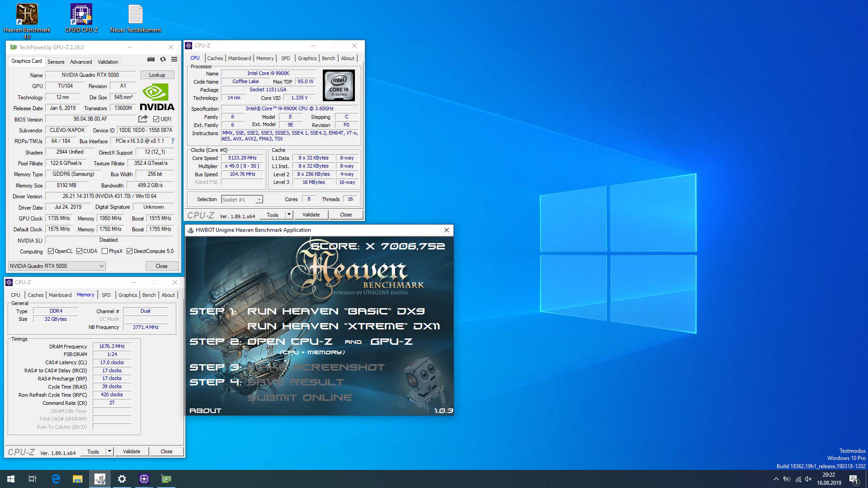Click the Core Speed value 5133.29 MHz

(242, 158)
